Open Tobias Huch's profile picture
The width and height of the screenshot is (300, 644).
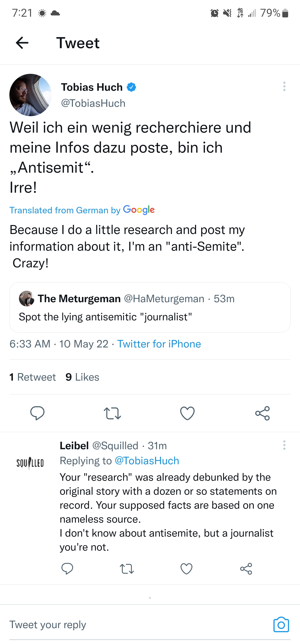30,95
